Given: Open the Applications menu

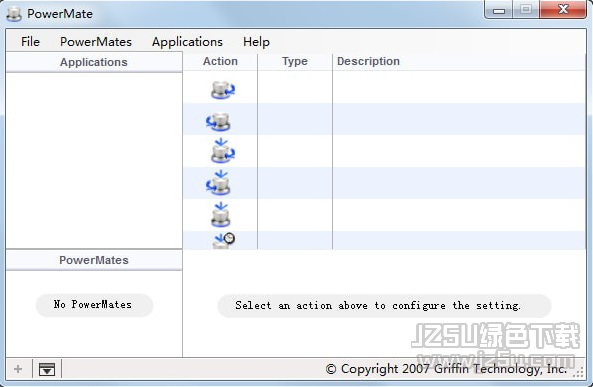Looking at the screenshot, I should coord(187,42).
